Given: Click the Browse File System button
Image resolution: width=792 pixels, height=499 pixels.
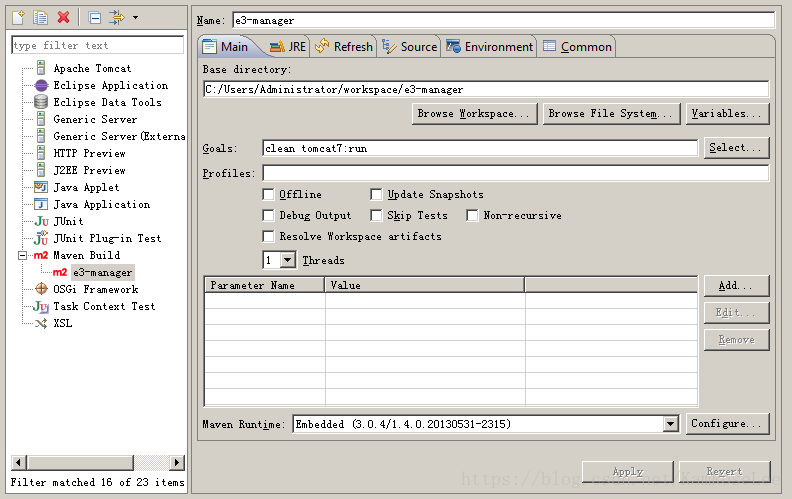Looking at the screenshot, I should click(611, 114).
